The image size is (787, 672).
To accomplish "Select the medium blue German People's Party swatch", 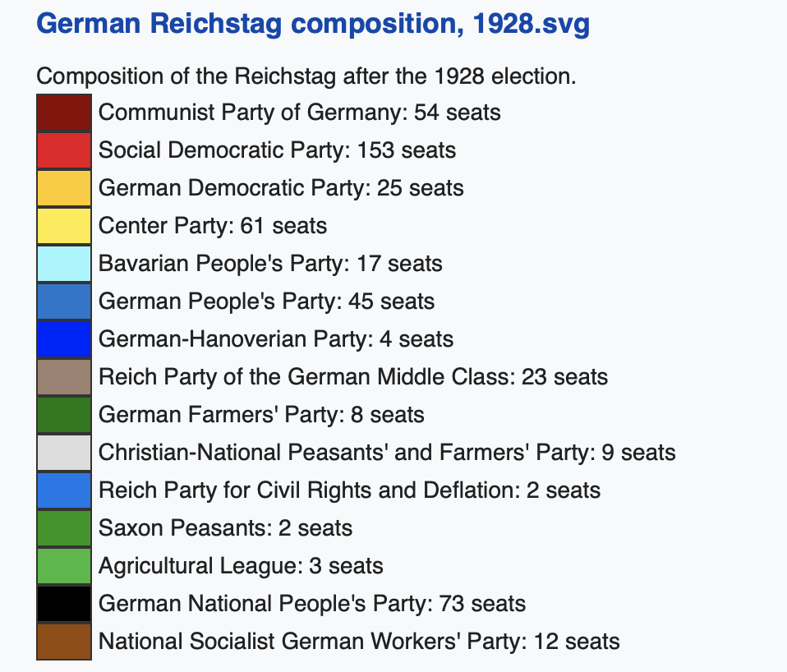I will pos(64,301).
